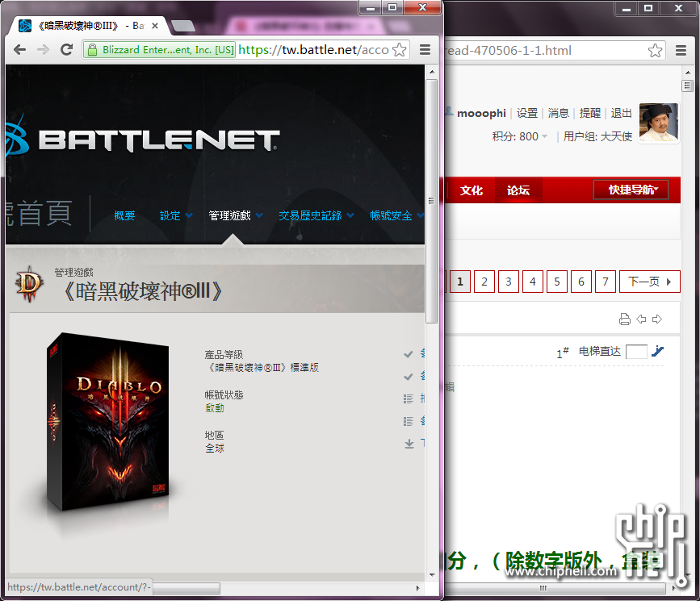Click the list icon beside 帳號狀態
This screenshot has width=700, height=601.
408,399
